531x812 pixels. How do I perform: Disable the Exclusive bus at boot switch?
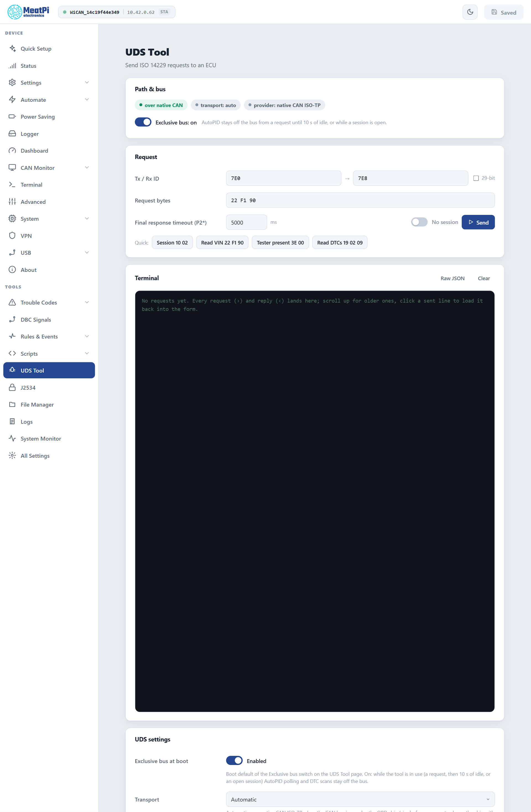coord(234,761)
